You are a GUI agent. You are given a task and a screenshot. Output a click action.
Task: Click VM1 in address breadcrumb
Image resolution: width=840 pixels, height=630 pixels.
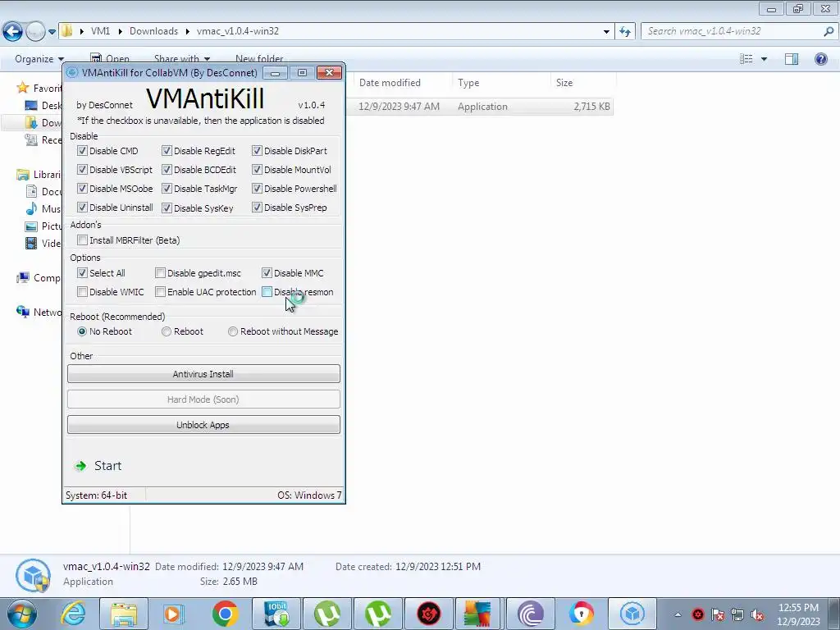100,31
